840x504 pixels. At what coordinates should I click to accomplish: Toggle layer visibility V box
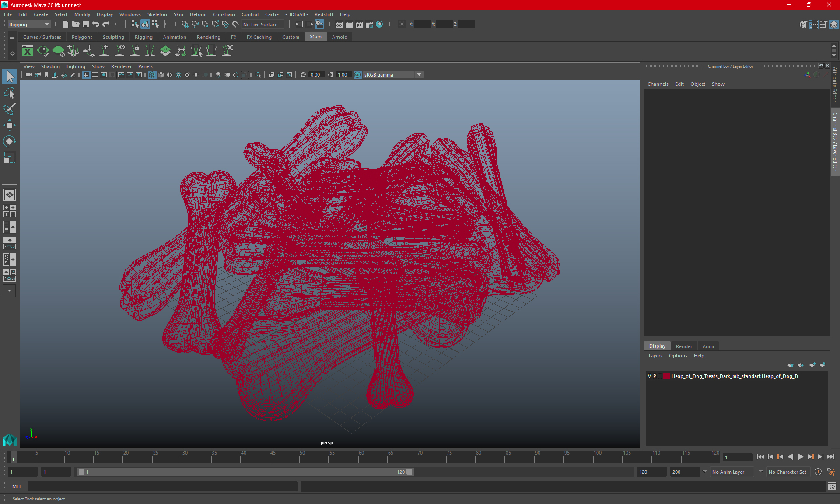pyautogui.click(x=649, y=376)
